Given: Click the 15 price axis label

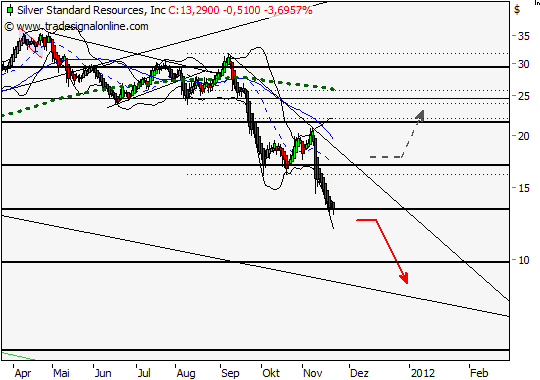Looking at the screenshot, I should pos(523,188).
